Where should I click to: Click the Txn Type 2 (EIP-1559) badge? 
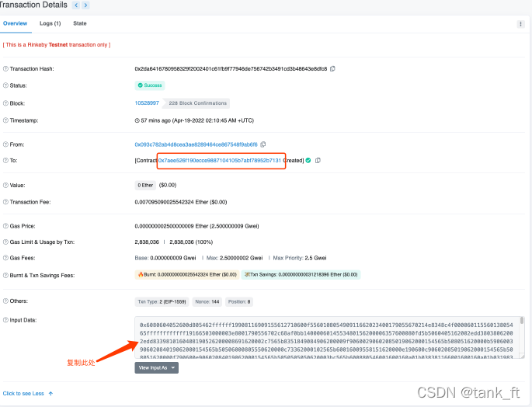pos(162,302)
